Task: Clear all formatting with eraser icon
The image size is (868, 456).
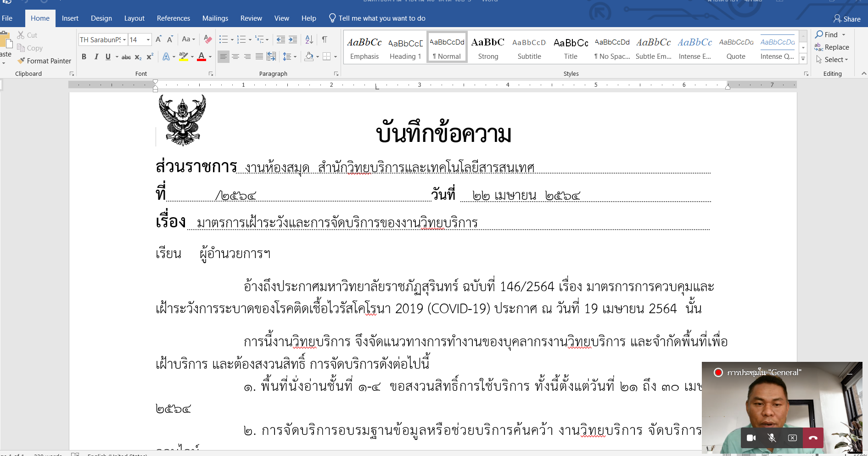Action: point(207,39)
